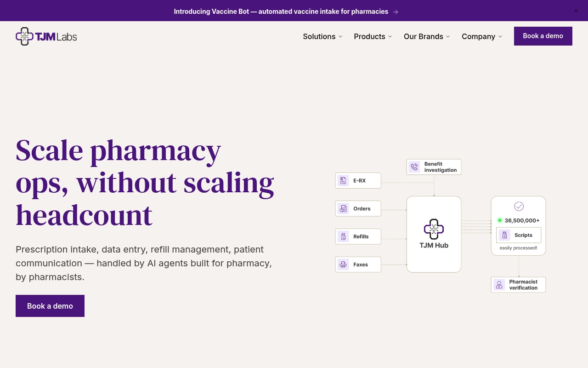
Task: Click Book a demo in the header
Action: point(543,36)
